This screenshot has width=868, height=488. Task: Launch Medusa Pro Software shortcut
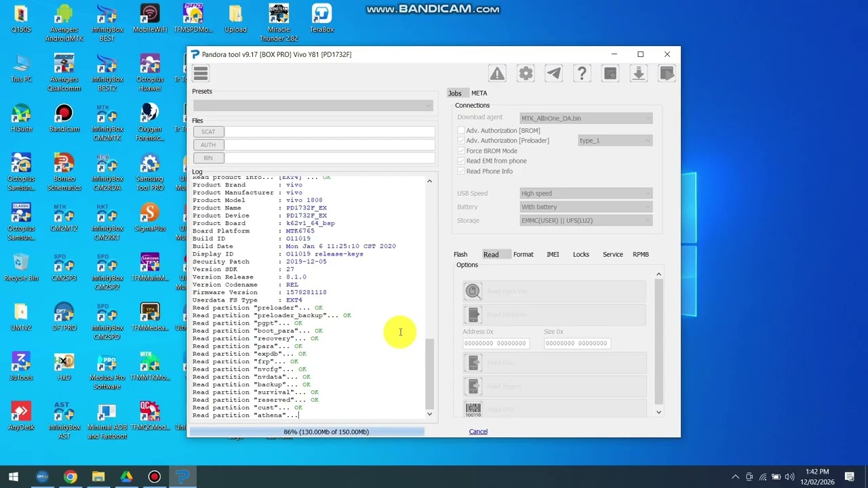[x=107, y=371]
